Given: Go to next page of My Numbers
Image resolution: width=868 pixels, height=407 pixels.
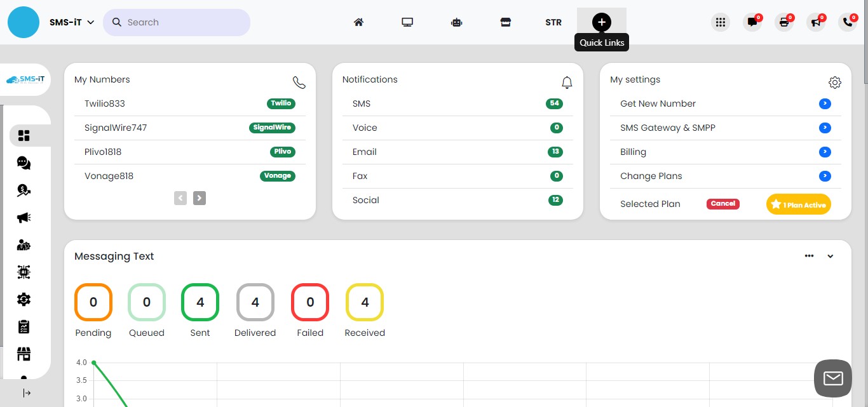Looking at the screenshot, I should (200, 198).
